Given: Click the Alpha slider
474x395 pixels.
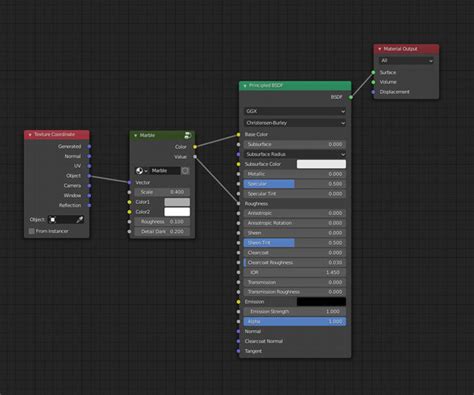Looking at the screenshot, I should (x=295, y=321).
